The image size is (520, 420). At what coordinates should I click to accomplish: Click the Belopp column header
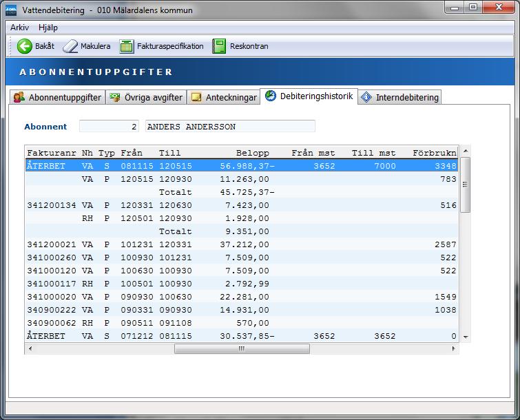point(253,153)
